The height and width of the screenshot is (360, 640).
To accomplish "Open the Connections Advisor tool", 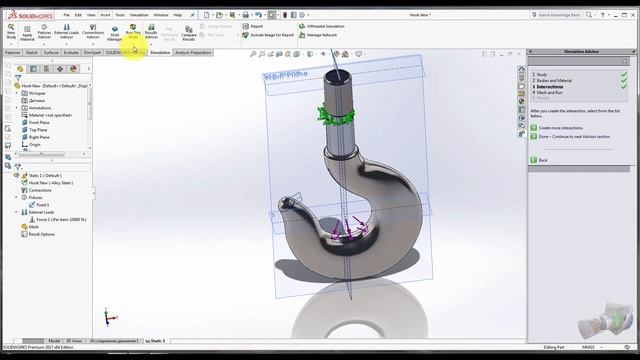I will click(x=93, y=31).
